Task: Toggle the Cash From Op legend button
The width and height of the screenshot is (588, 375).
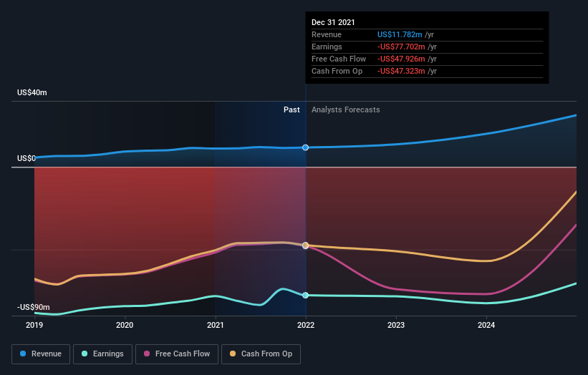Action: (x=261, y=354)
